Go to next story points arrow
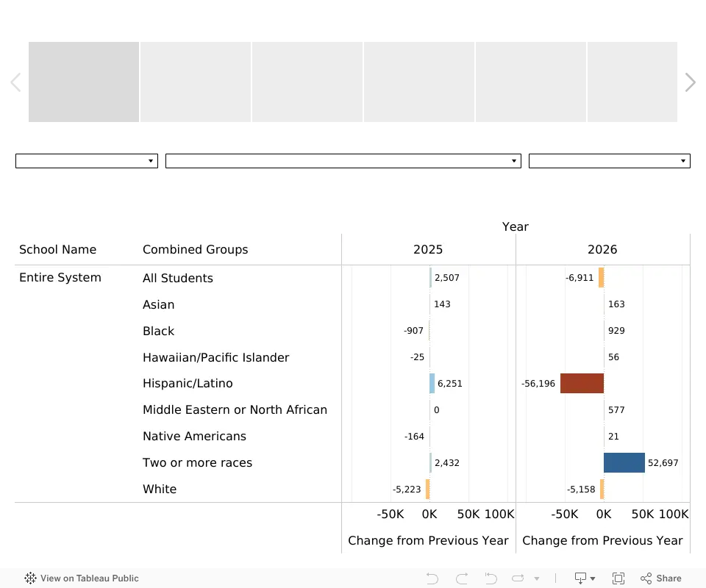The width and height of the screenshot is (706, 588). pos(690,82)
